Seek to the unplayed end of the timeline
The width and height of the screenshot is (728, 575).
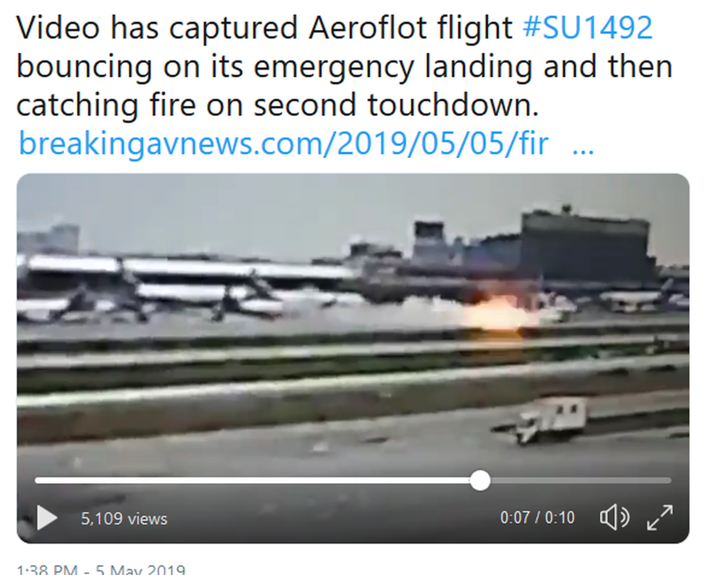[x=666, y=481]
